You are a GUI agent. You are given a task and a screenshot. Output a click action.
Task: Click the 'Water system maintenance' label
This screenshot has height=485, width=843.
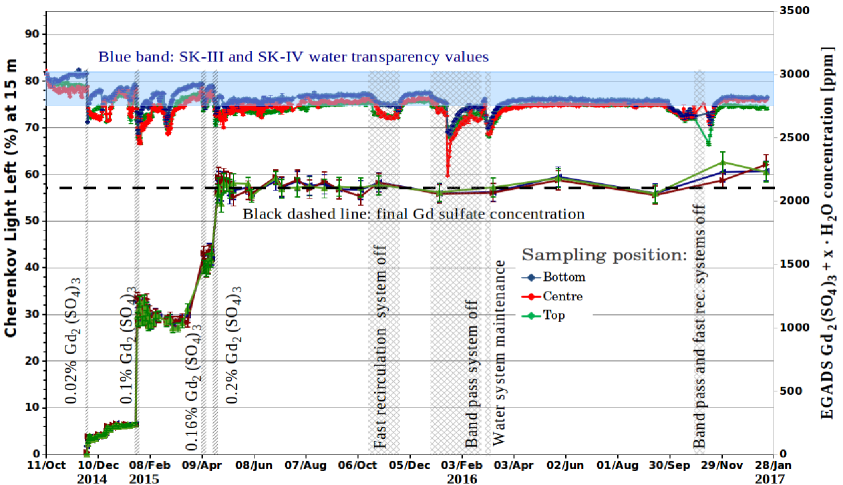[x=499, y=353]
